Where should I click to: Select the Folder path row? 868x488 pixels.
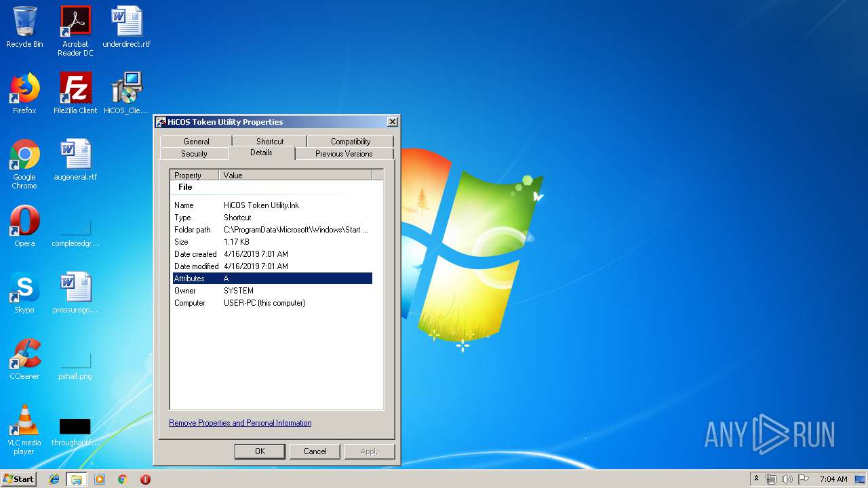(x=272, y=230)
